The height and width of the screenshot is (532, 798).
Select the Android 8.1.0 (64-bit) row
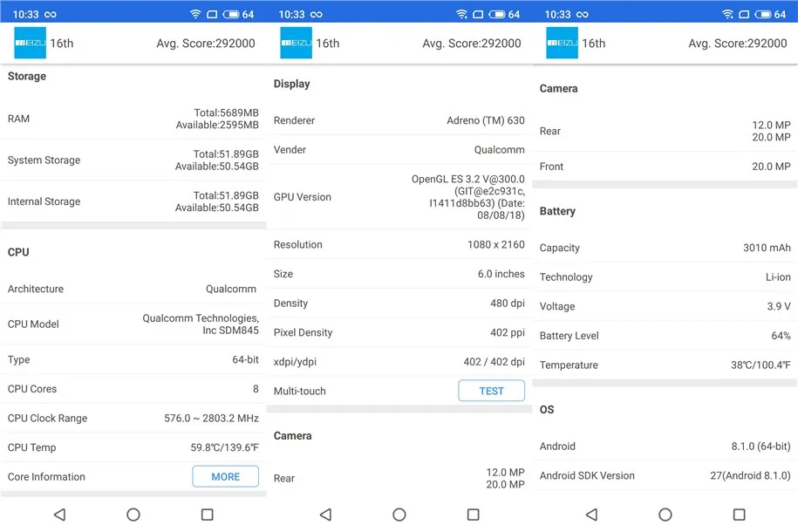tap(665, 446)
